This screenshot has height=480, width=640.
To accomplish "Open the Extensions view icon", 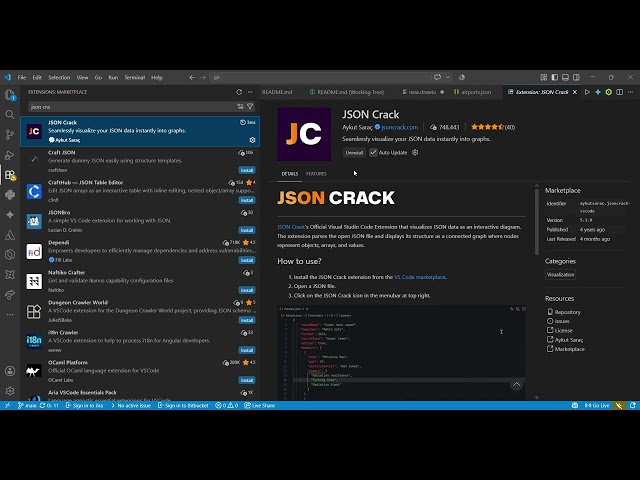I will point(10,175).
